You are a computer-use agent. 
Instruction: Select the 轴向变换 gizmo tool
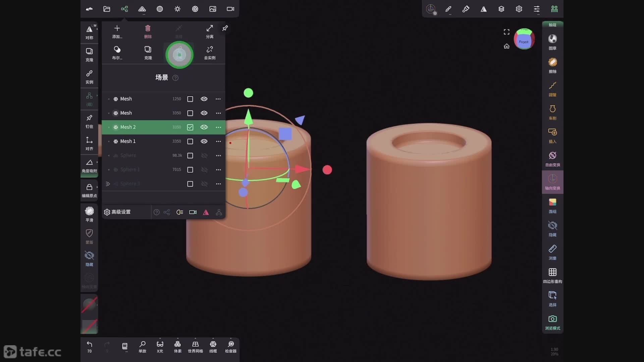click(x=553, y=182)
